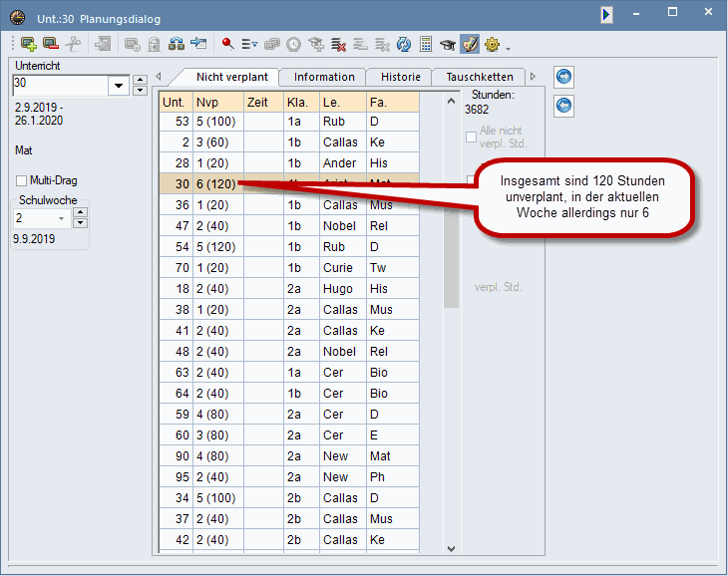Click the Nvp column header
The height and width of the screenshot is (576, 728).
pos(218,102)
